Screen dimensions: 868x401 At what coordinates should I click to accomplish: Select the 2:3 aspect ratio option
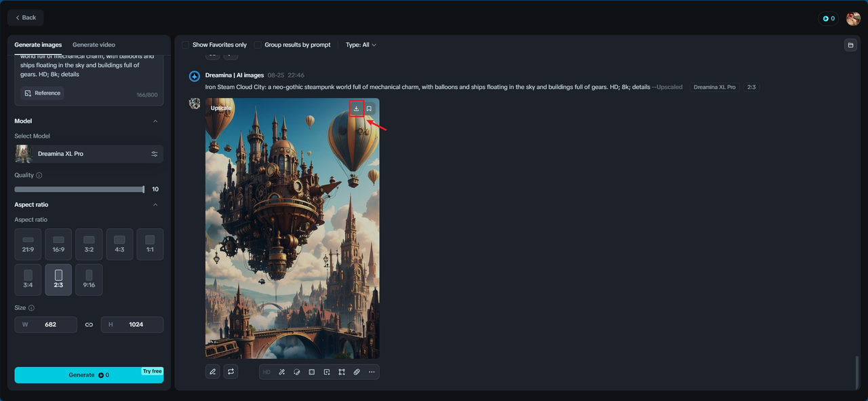[58, 280]
